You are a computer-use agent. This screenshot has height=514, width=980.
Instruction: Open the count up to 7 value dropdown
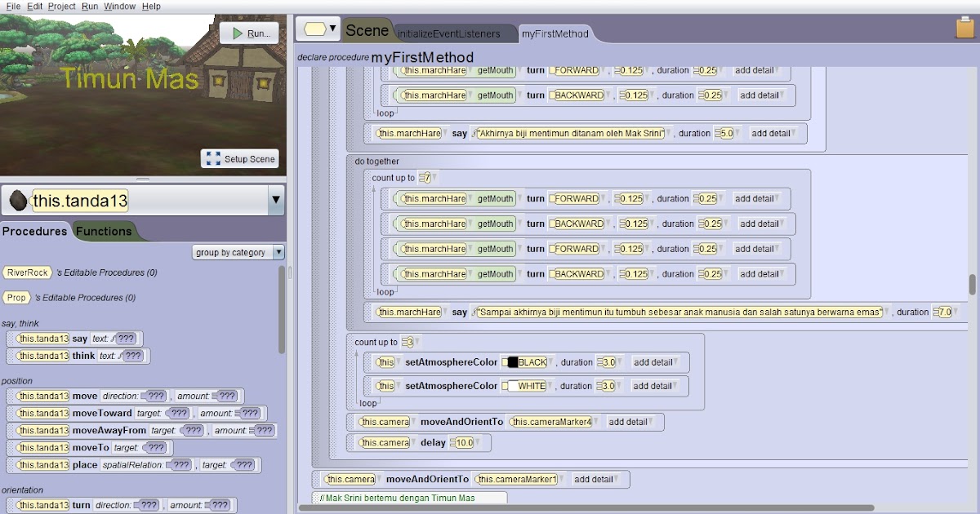click(428, 177)
